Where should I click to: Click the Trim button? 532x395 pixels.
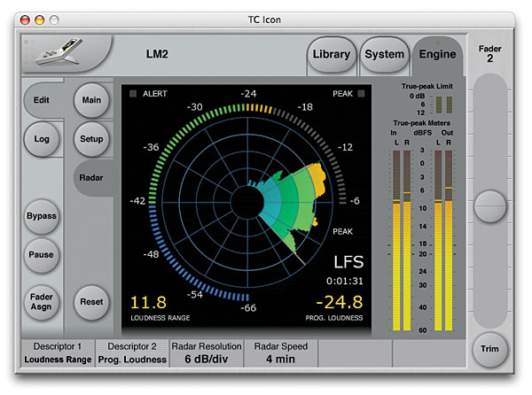point(489,349)
